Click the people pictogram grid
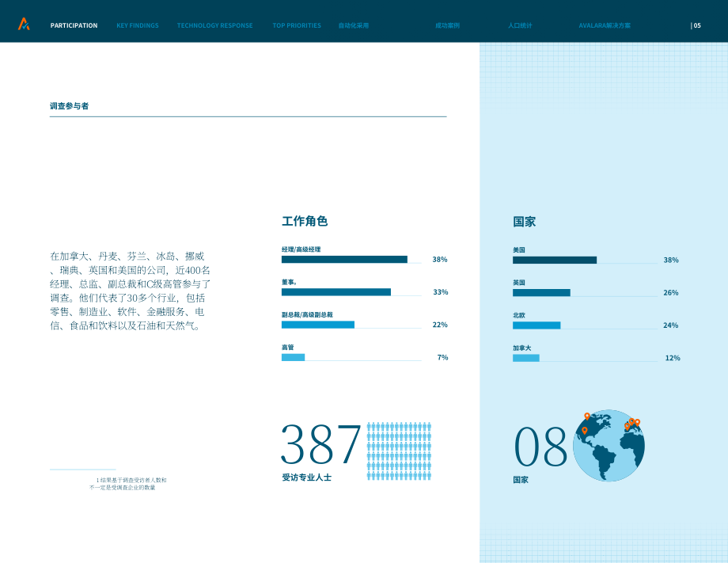Viewport: 728px width, 563px height. click(x=400, y=451)
